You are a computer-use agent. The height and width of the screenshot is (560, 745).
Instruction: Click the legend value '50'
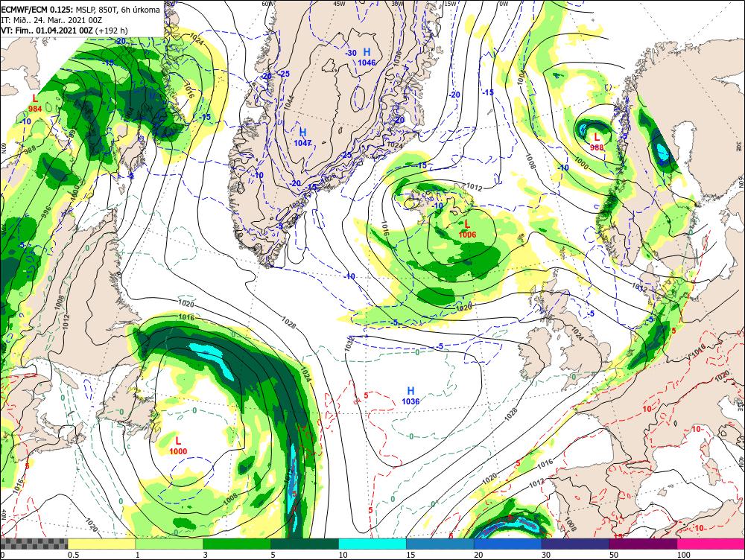tap(614, 555)
